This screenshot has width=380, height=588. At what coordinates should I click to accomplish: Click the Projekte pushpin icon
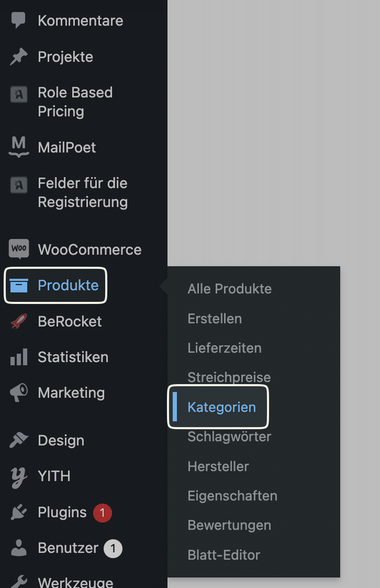click(x=19, y=57)
